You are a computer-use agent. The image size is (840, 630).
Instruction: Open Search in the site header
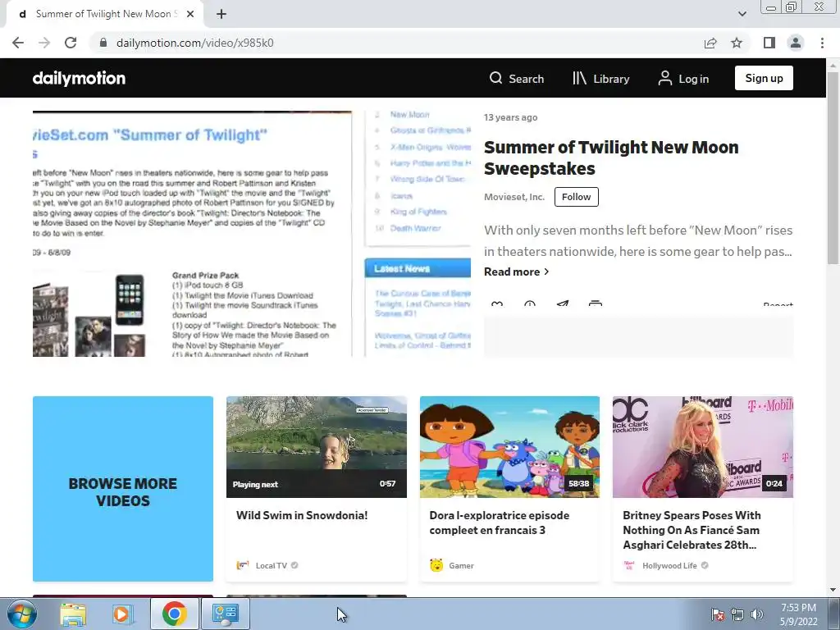(x=517, y=79)
